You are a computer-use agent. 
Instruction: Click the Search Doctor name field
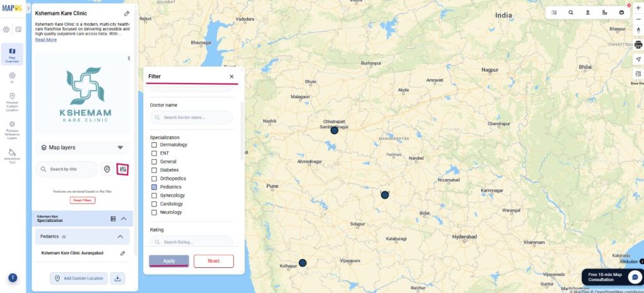coord(191,118)
